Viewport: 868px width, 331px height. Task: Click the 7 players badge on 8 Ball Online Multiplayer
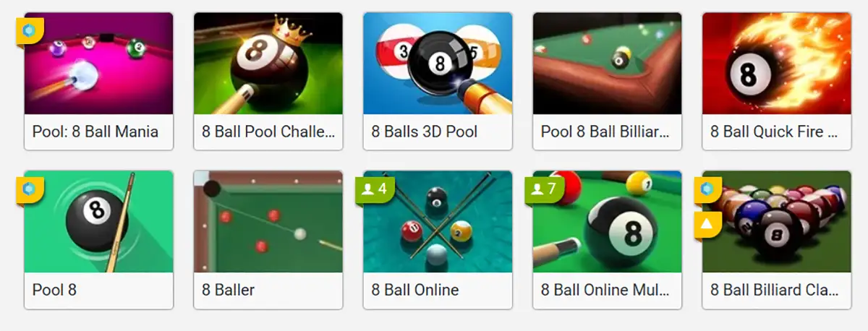(544, 189)
